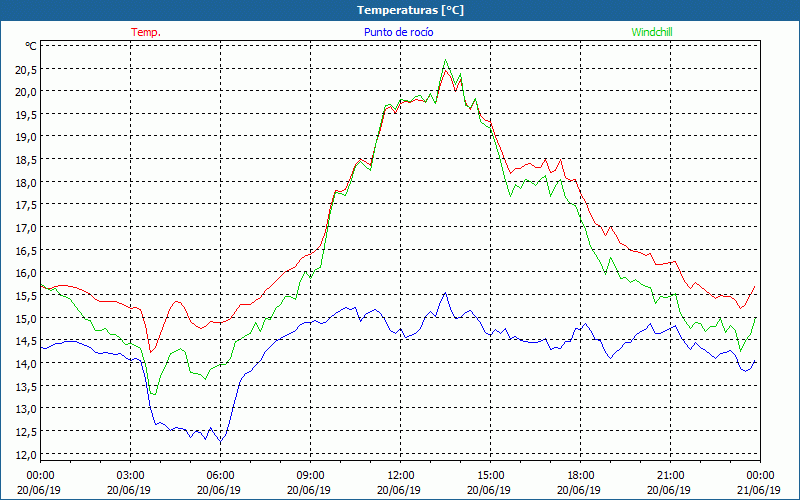Click the 14,0 value on the y-axis
Viewport: 800px width, 500px height.
(26, 364)
